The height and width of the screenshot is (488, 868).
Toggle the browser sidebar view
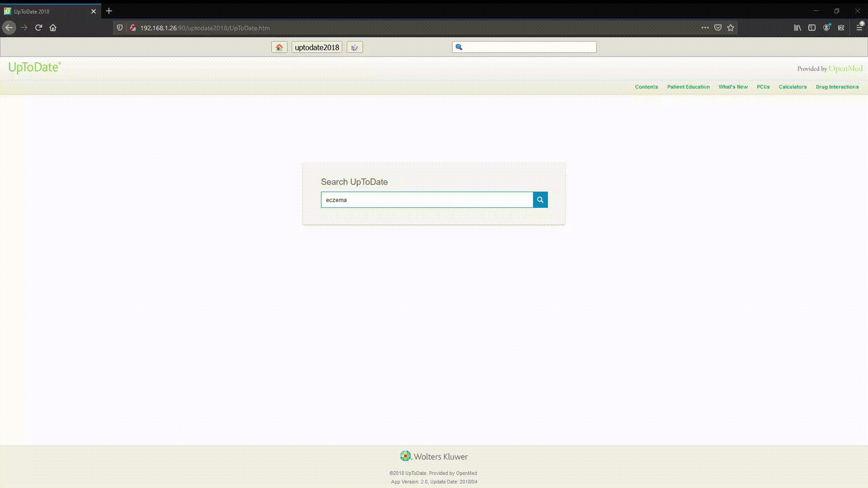pyautogui.click(x=812, y=28)
